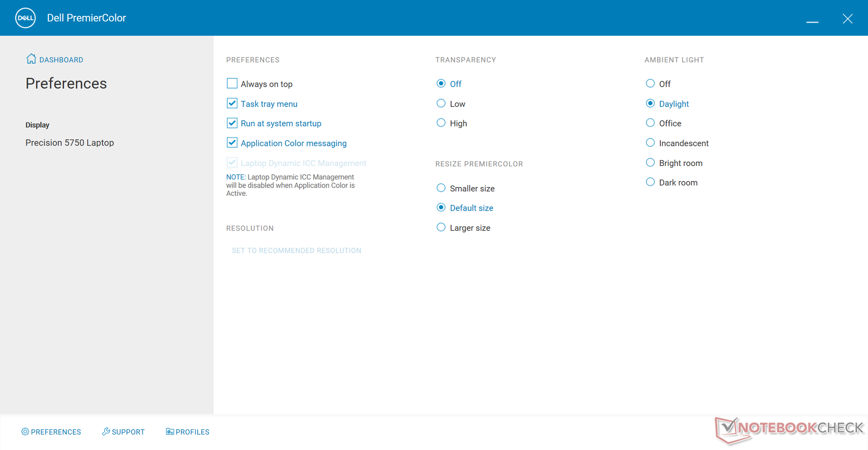Toggle Application Color messaging checkbox
Image resolution: width=868 pixels, height=450 pixels.
coord(232,143)
